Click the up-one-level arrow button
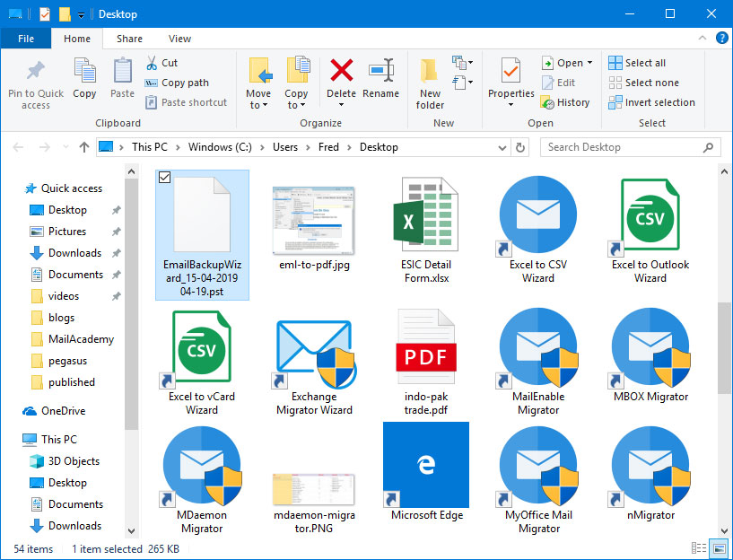Viewport: 733px width, 560px height. click(x=84, y=147)
